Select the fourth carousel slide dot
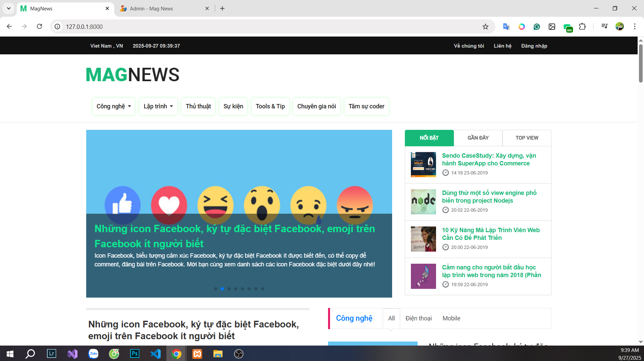The width and height of the screenshot is (644, 361). click(x=236, y=289)
